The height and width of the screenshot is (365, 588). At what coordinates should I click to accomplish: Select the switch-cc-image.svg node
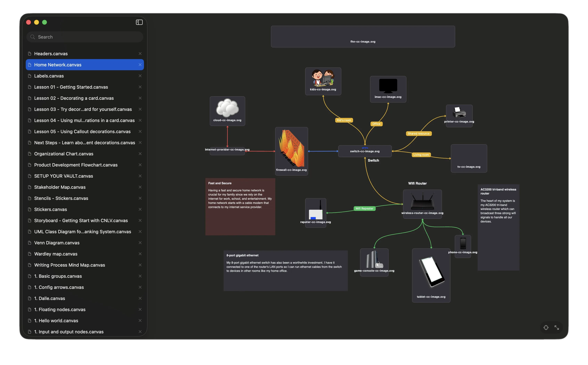click(x=365, y=151)
